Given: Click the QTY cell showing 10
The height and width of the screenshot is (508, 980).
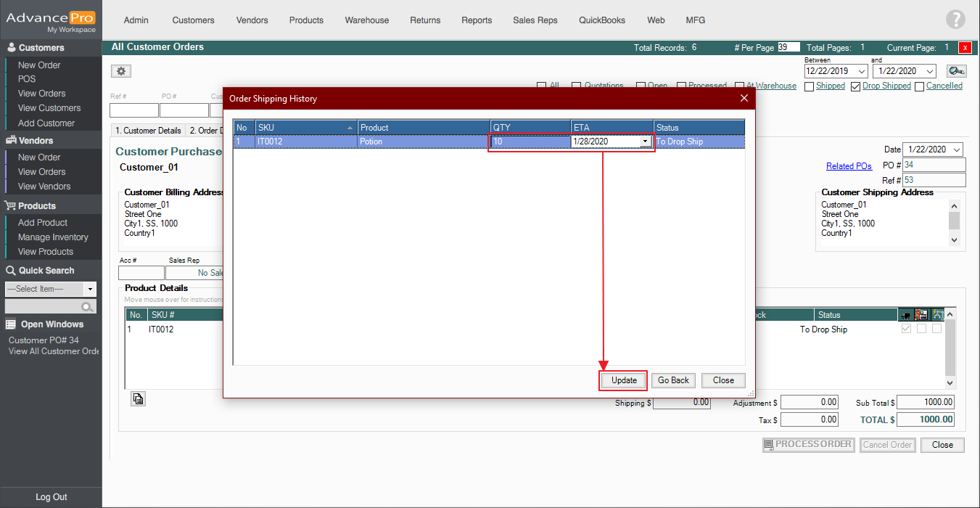Looking at the screenshot, I should (x=530, y=142).
